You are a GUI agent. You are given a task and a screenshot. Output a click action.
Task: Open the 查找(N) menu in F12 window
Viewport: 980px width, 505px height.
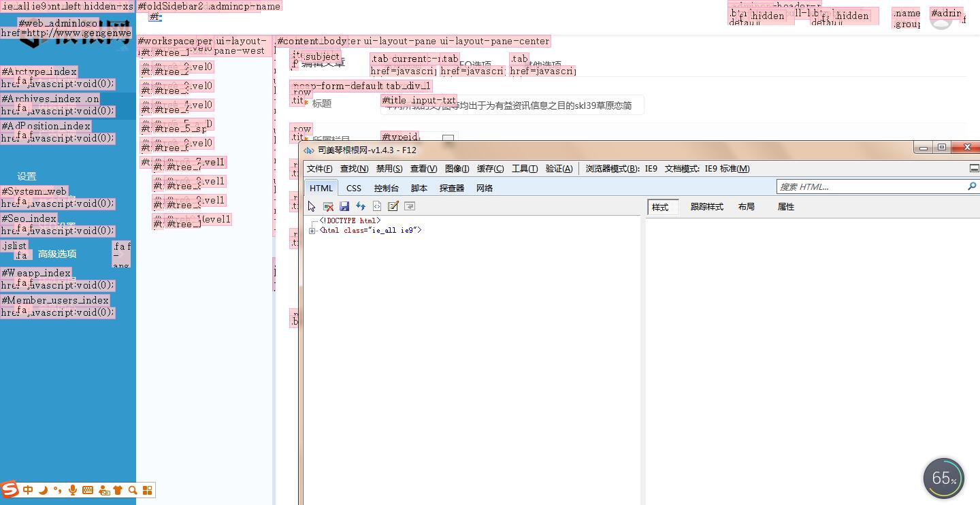pos(354,169)
